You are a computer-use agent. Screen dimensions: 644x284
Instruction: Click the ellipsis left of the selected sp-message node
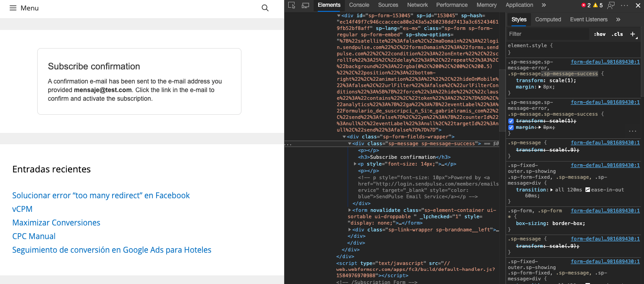pyautogui.click(x=287, y=144)
